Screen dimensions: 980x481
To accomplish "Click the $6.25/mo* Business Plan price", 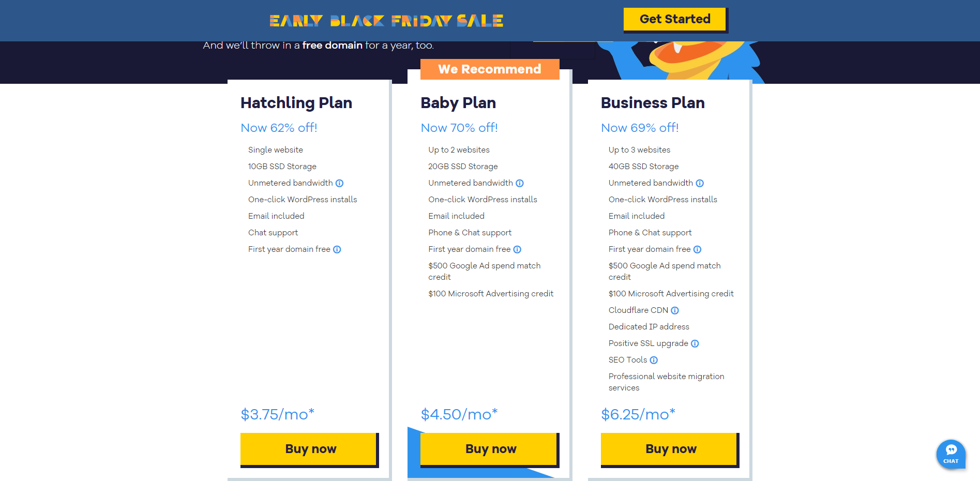I will [x=638, y=414].
